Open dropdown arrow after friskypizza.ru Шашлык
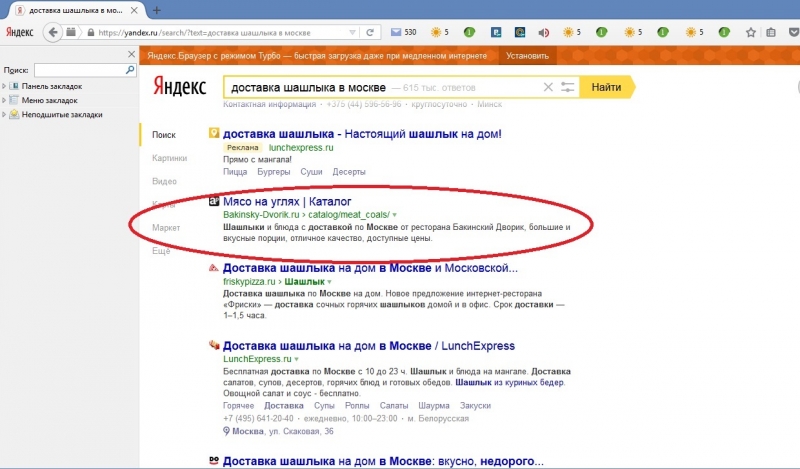Screen dimensions: 800x469 [x=330, y=282]
